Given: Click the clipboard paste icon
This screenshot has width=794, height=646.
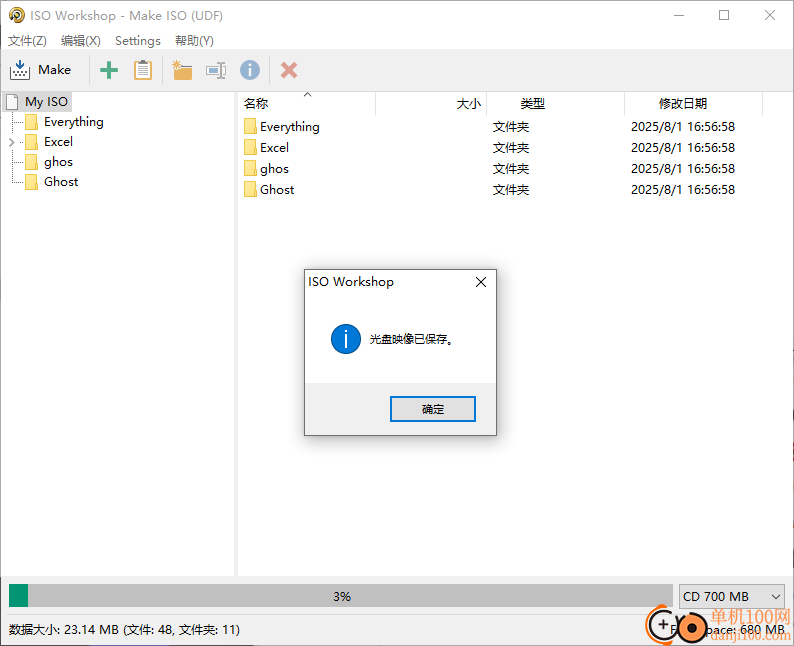Looking at the screenshot, I should click(143, 70).
